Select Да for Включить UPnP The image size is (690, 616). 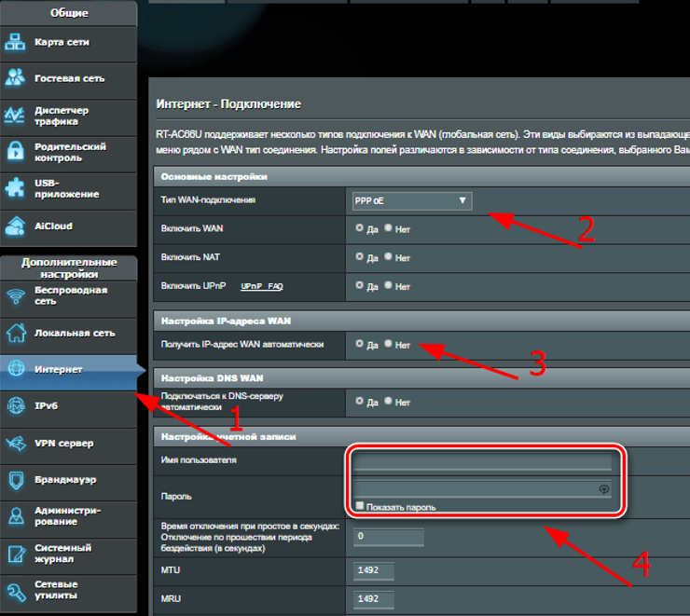click(x=360, y=285)
